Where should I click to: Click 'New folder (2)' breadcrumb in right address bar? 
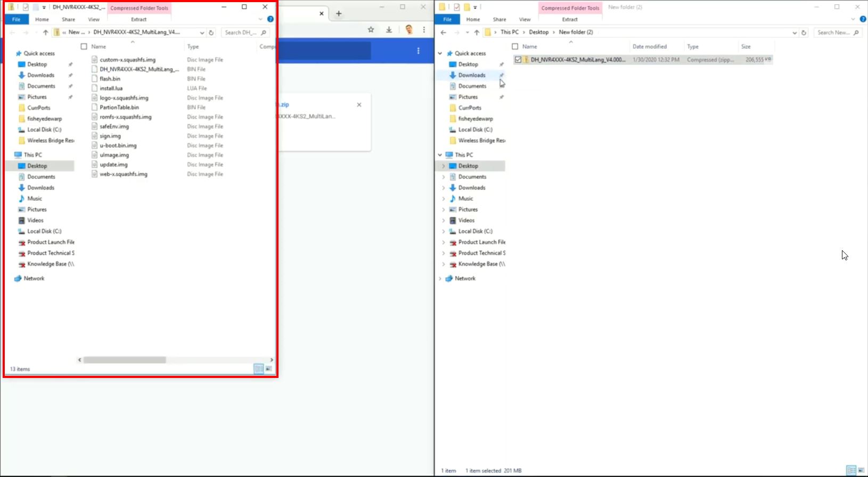pos(576,32)
